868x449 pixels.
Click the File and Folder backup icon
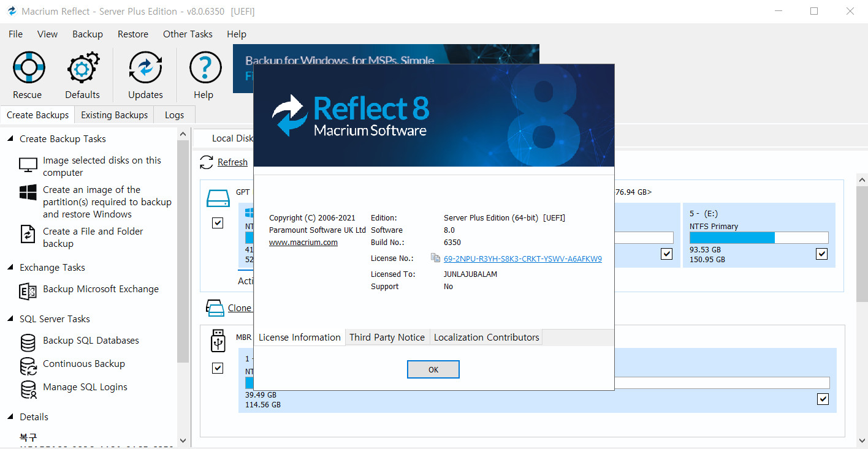(x=28, y=234)
